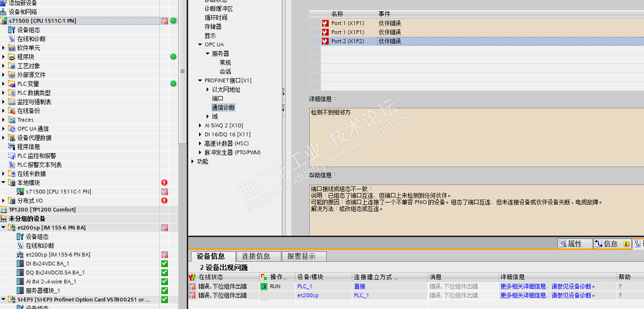Click error icon of highlighted Port 2 (X1P2) row

[x=325, y=41]
